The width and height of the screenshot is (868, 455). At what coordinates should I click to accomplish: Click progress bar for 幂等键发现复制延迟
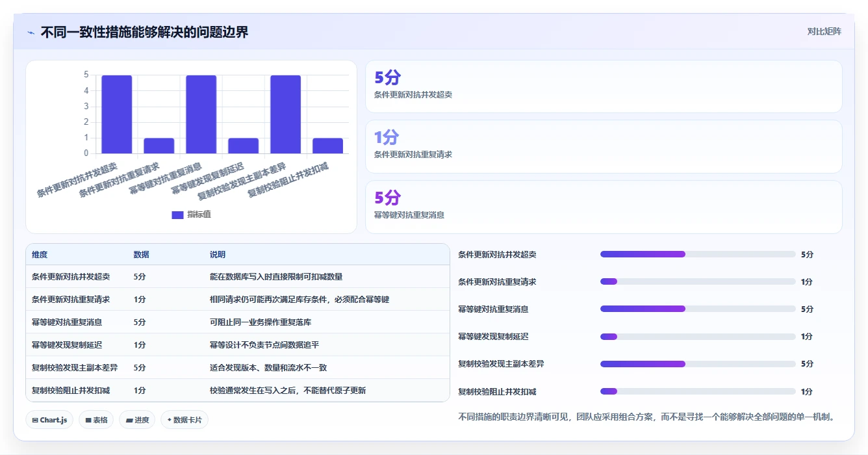(x=698, y=336)
